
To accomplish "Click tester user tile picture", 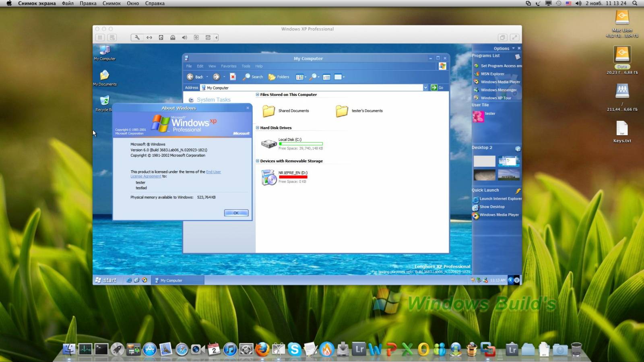I will pyautogui.click(x=478, y=116).
